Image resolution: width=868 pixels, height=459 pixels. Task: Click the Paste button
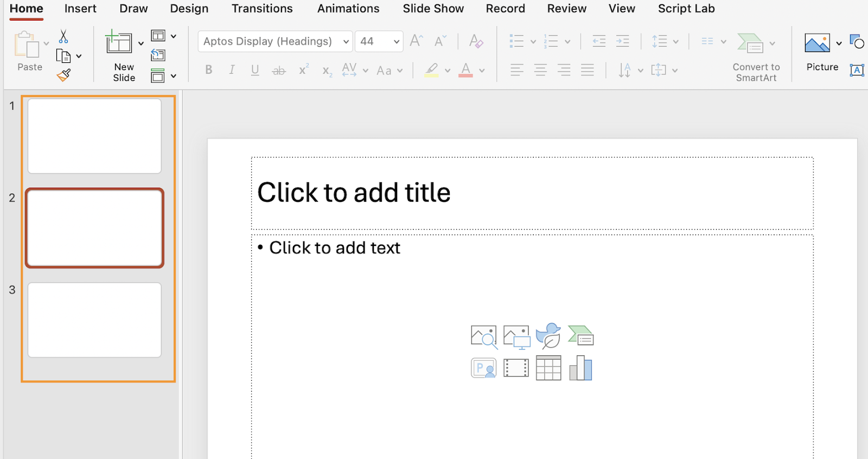(x=29, y=52)
